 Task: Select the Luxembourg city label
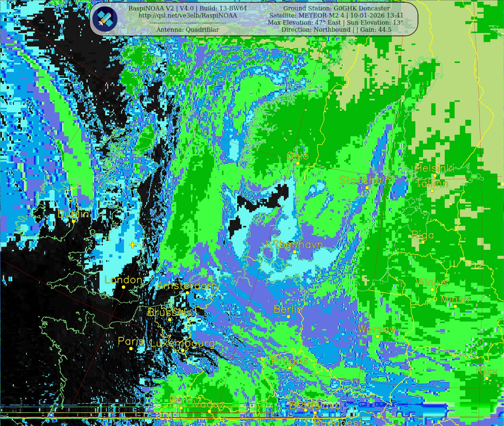[182, 343]
